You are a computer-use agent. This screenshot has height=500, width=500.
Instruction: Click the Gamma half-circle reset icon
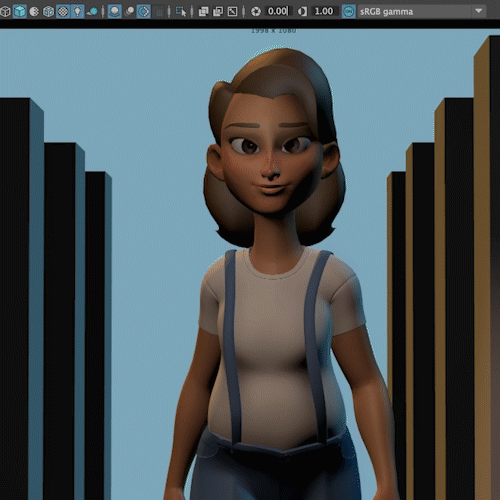coord(302,12)
